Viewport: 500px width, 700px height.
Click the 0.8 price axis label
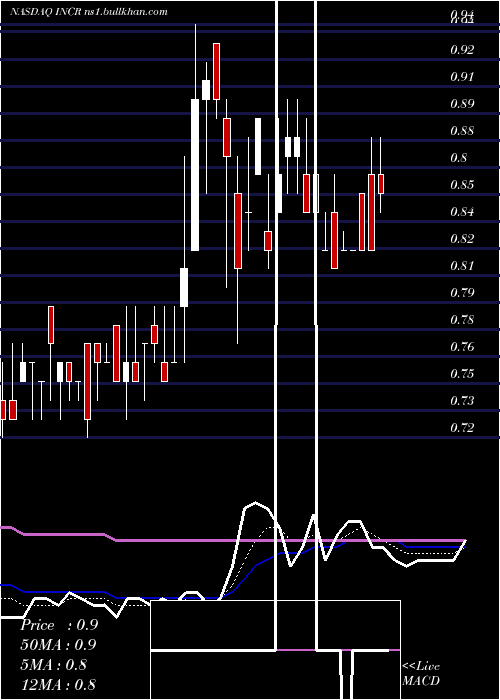tap(458, 158)
